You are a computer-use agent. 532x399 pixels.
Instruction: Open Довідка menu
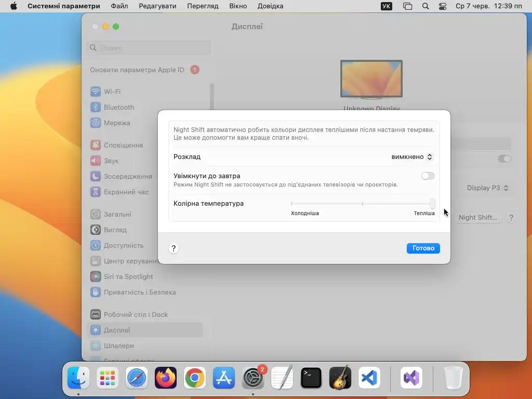coord(270,6)
